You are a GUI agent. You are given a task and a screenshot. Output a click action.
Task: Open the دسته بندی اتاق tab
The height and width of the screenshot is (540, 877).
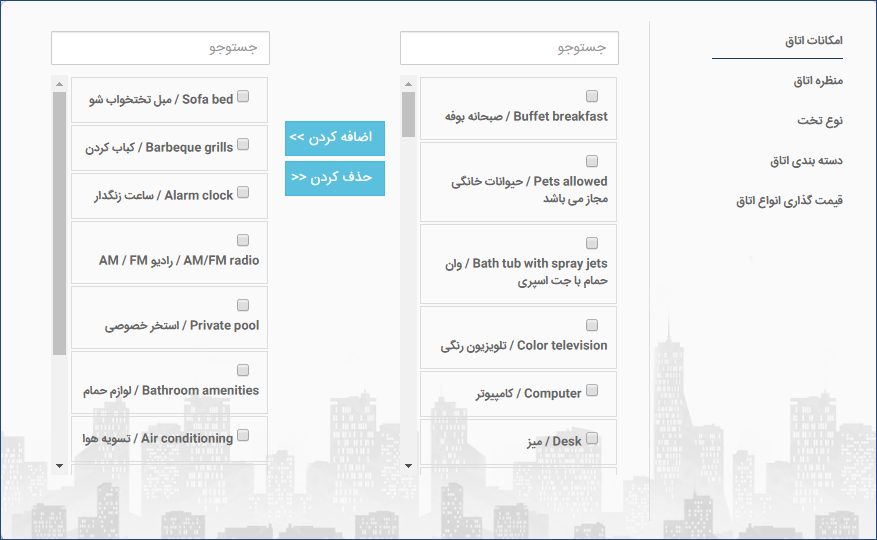pos(806,161)
